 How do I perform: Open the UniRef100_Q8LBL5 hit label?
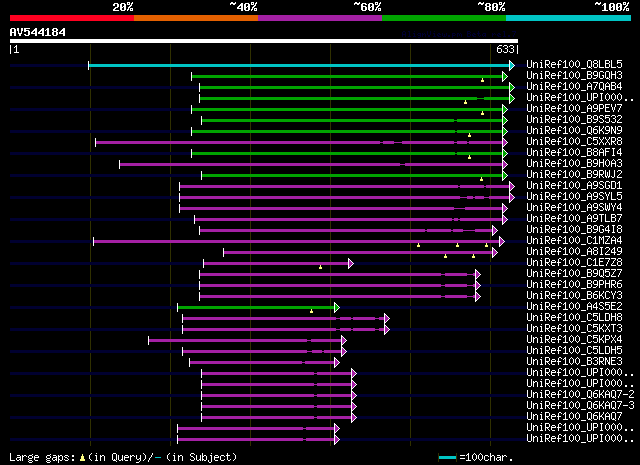pyautogui.click(x=574, y=65)
